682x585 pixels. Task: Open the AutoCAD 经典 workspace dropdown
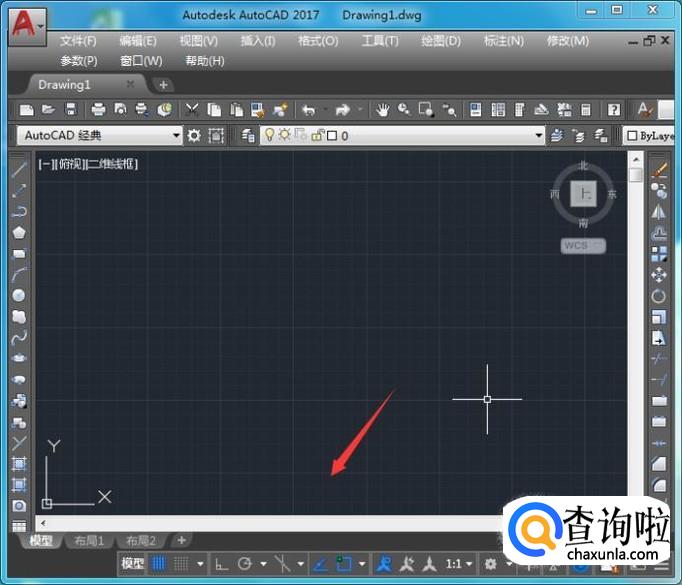point(176,135)
